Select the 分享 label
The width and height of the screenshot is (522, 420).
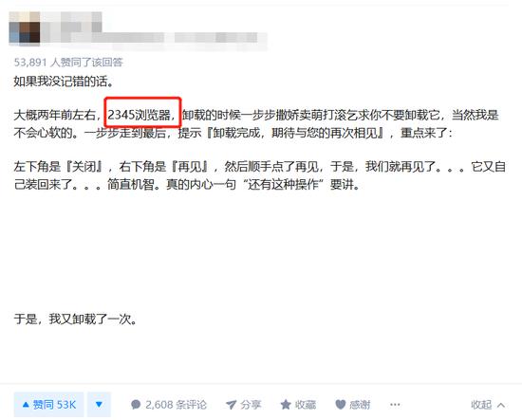[x=251, y=405]
